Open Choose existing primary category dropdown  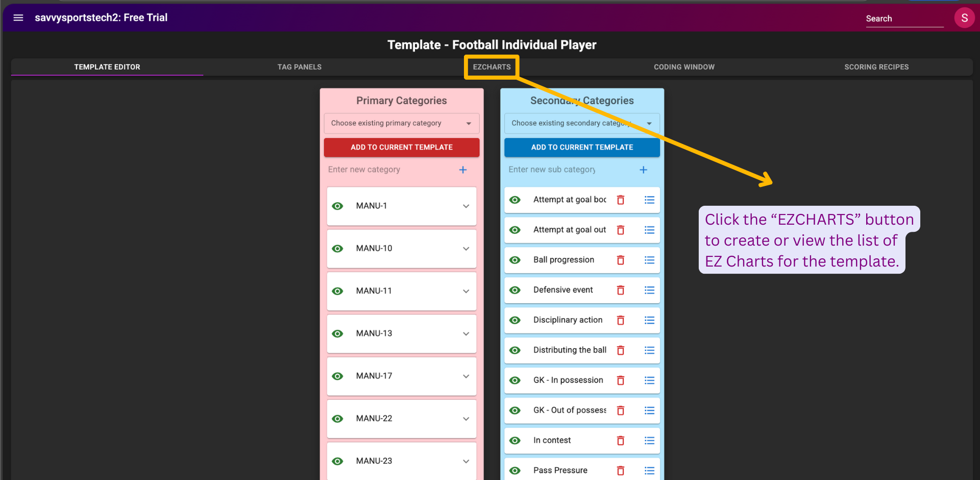[401, 123]
